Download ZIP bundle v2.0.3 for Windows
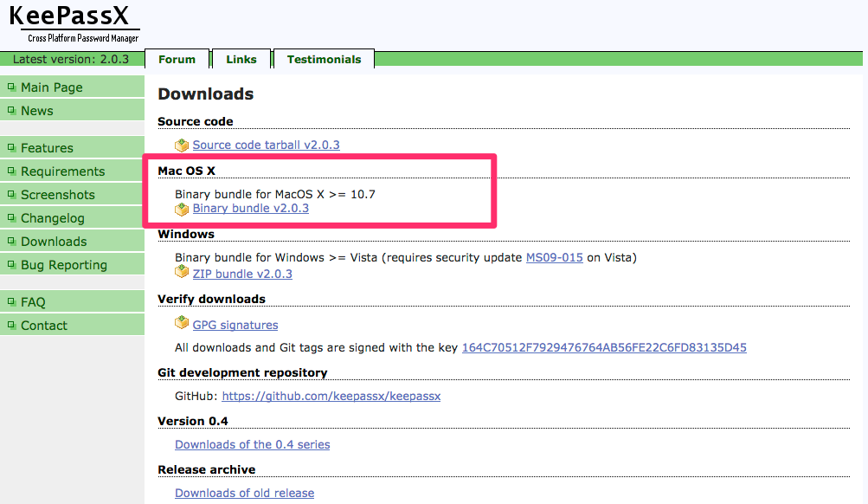 pos(242,274)
